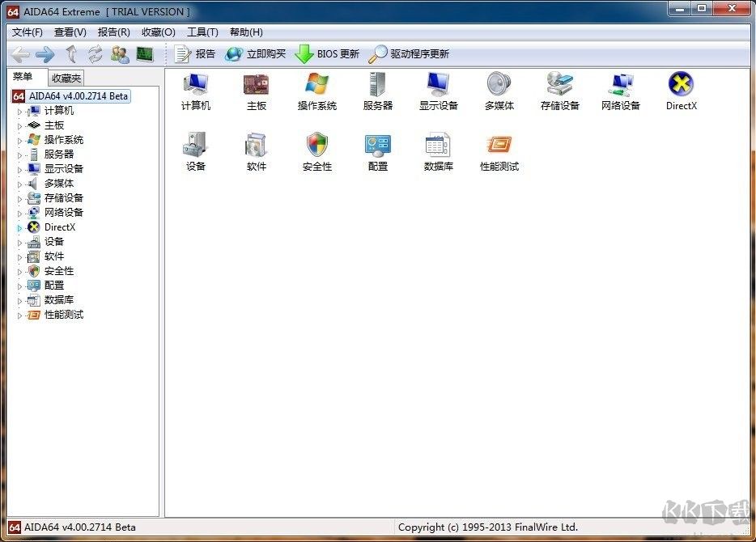Click the users toolbar icon
The width and height of the screenshot is (756, 542).
(x=120, y=54)
